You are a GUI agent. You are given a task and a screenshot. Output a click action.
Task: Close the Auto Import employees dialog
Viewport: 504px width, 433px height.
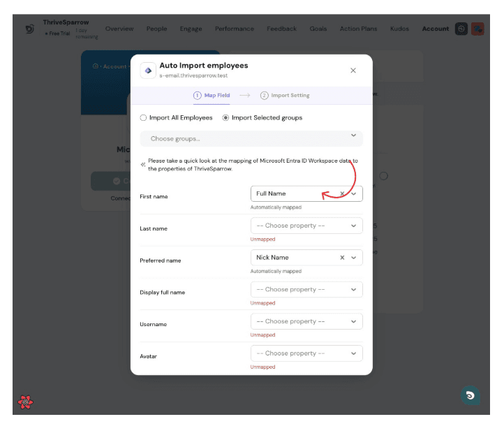(x=353, y=71)
